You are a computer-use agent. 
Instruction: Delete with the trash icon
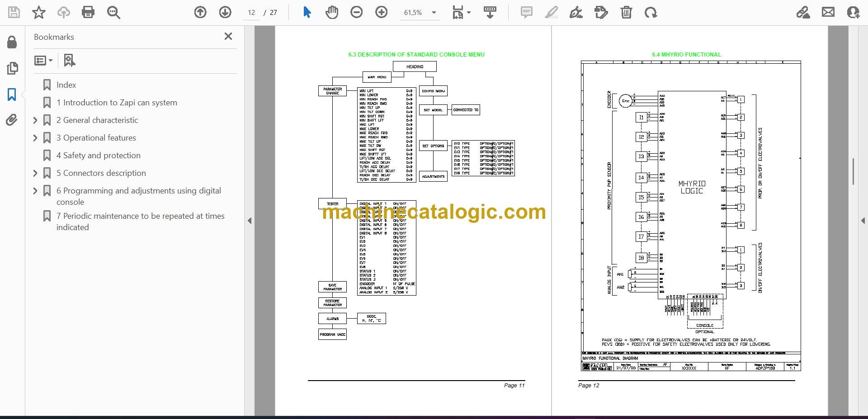click(626, 12)
